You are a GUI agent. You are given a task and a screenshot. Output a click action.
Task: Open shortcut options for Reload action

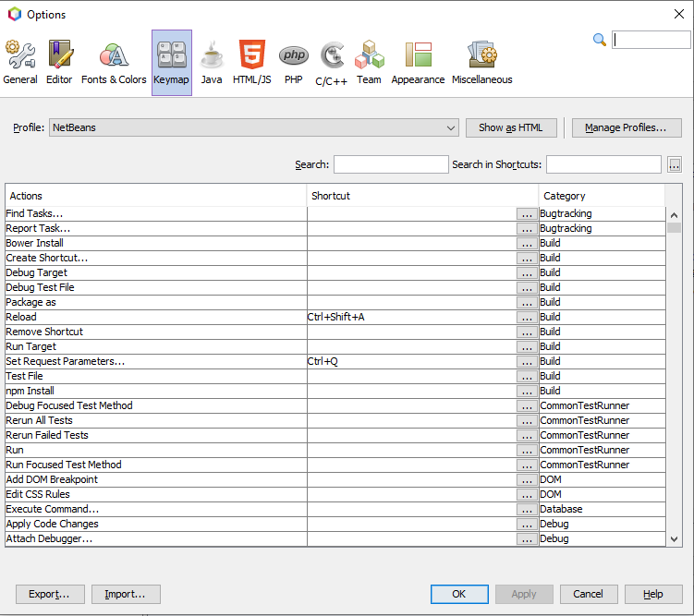coord(527,318)
